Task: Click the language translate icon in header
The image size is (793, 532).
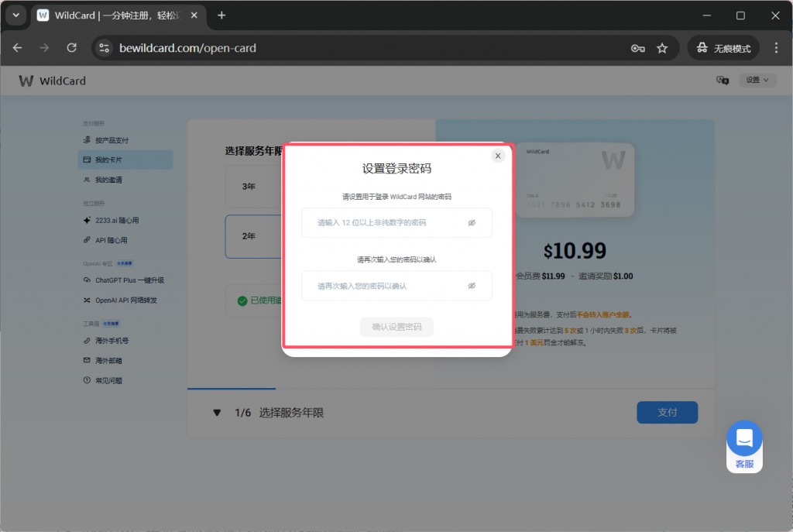Action: (723, 80)
